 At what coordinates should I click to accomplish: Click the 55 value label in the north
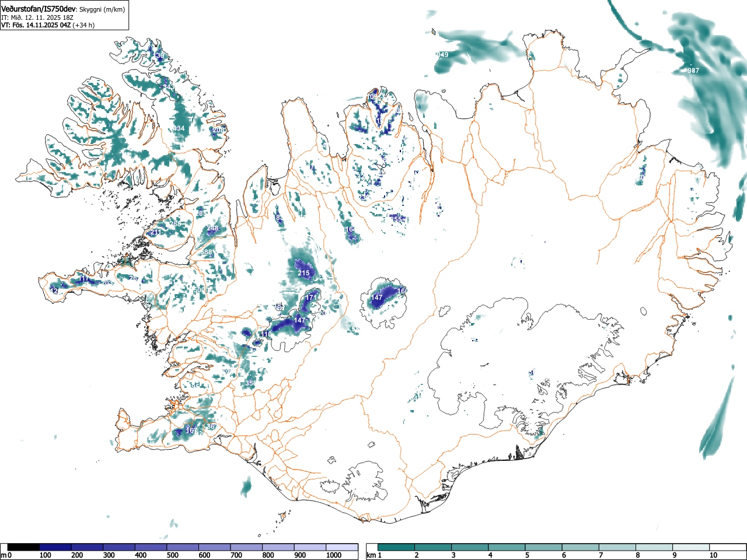click(398, 219)
